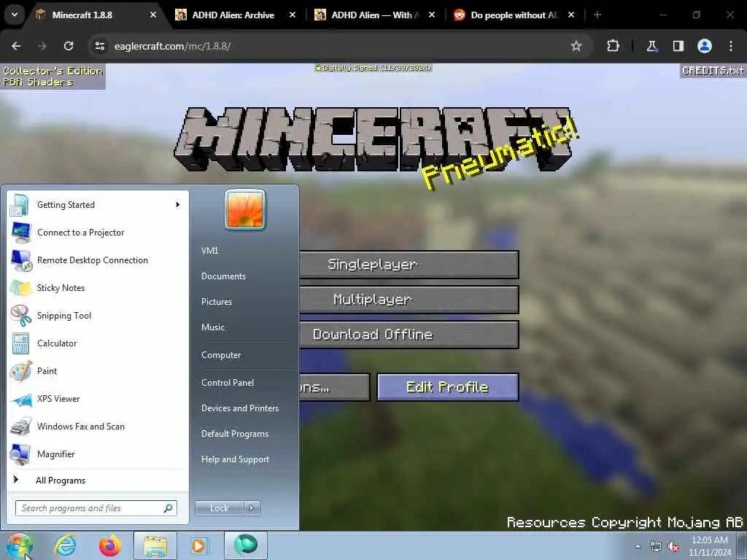Image resolution: width=747 pixels, height=560 pixels.
Task: Open Windows Fax and Scan icon
Action: pos(20,426)
